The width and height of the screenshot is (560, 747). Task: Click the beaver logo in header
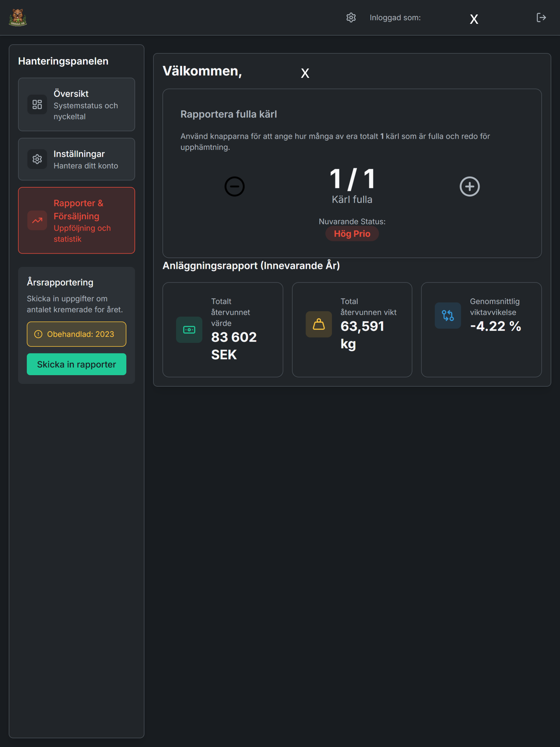click(18, 18)
